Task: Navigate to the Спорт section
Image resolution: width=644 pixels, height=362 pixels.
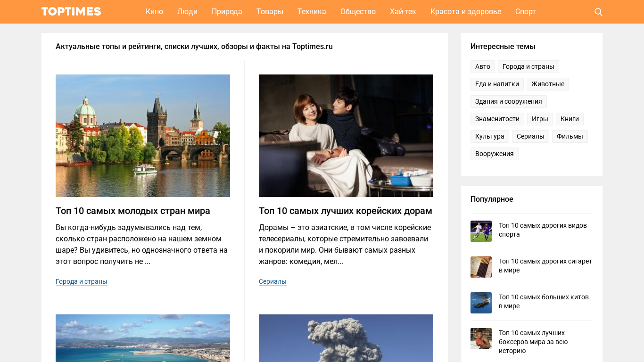Action: [x=525, y=12]
